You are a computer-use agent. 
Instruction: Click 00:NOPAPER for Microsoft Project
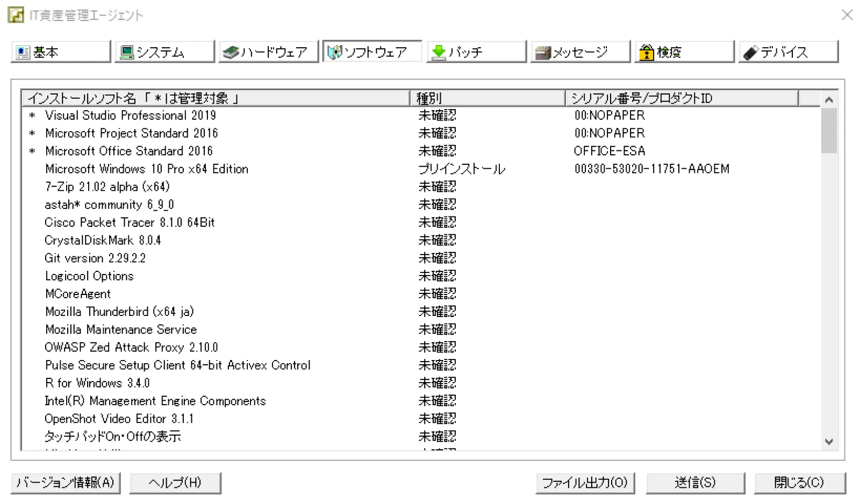[610, 133]
